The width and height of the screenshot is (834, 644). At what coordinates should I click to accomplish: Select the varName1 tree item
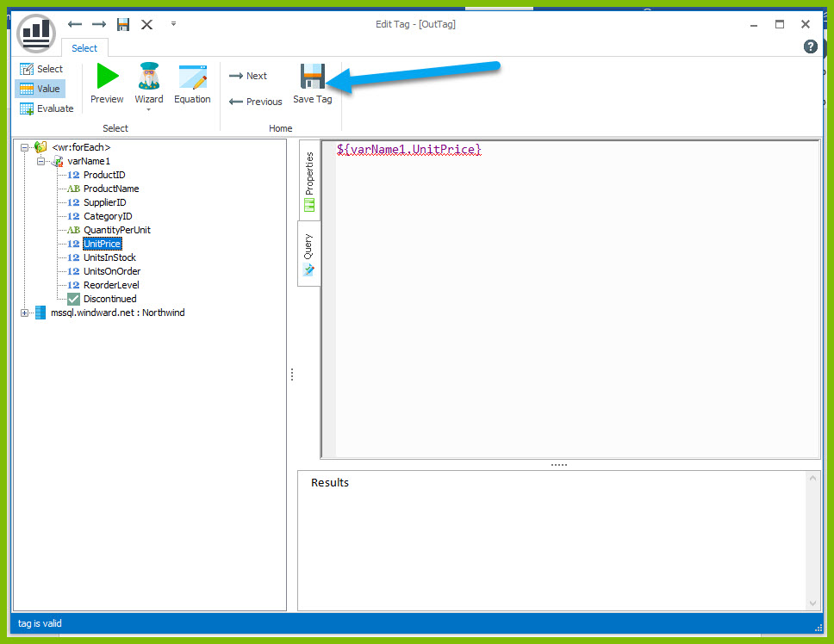click(x=89, y=161)
